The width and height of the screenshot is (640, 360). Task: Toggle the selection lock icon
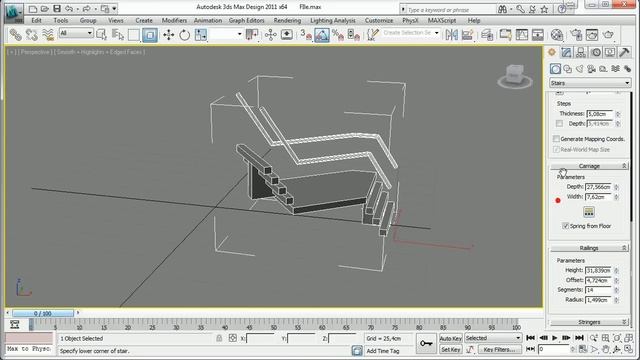click(219, 338)
